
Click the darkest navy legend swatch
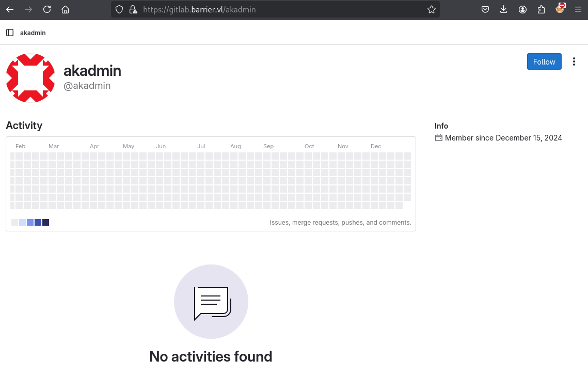(46, 223)
